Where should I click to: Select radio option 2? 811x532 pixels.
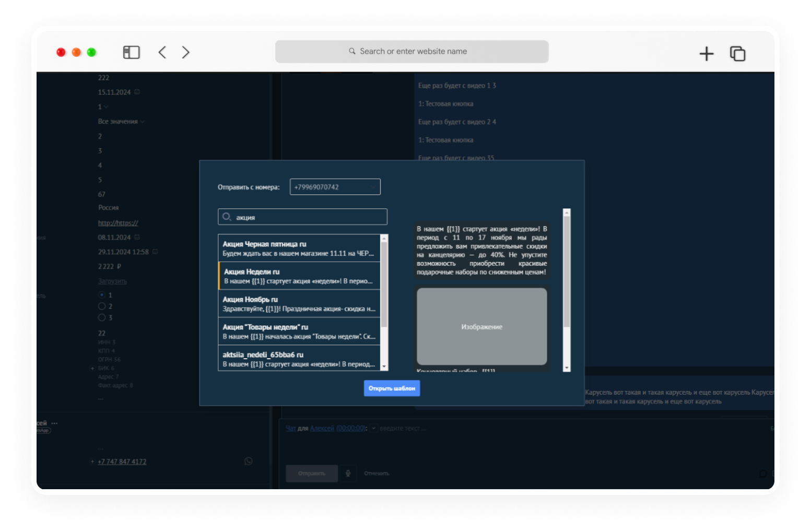pyautogui.click(x=102, y=306)
